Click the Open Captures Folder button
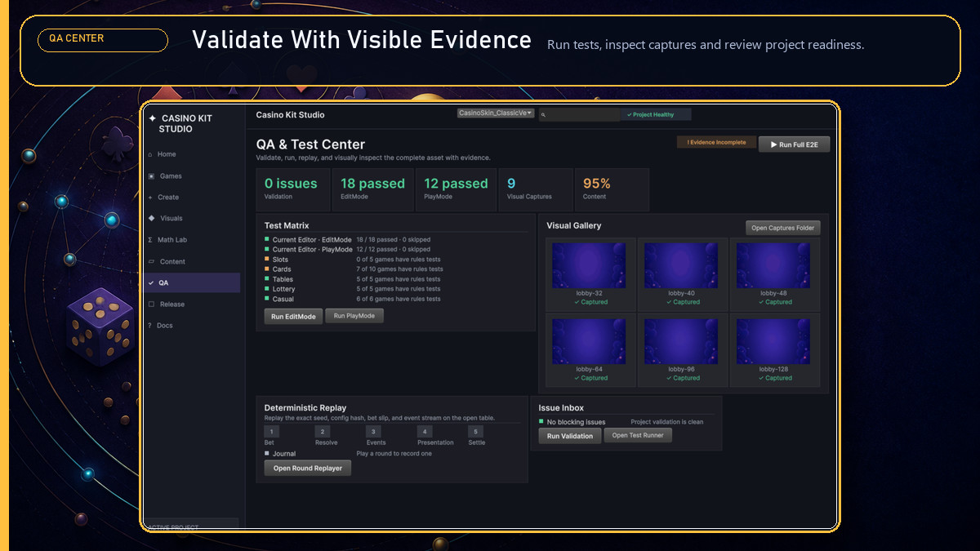 click(x=782, y=228)
